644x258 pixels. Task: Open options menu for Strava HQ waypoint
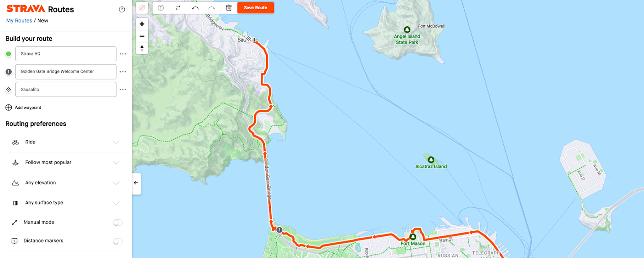123,54
